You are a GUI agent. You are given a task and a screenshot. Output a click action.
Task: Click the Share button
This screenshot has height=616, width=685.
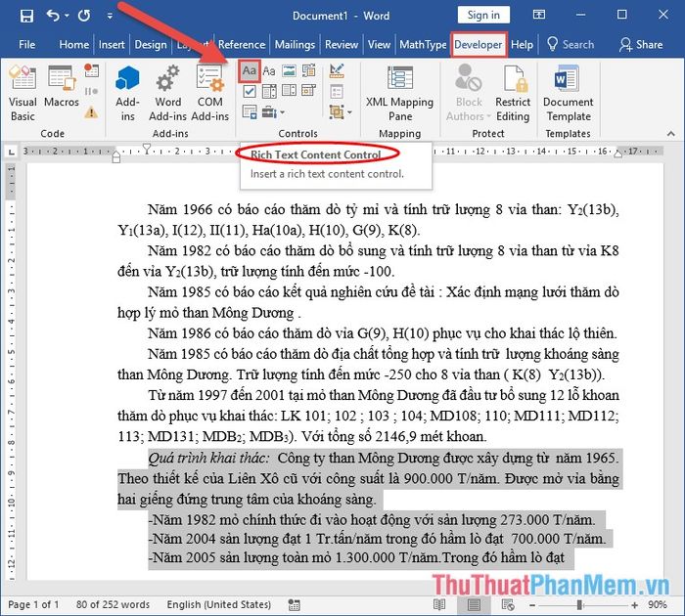[641, 45]
